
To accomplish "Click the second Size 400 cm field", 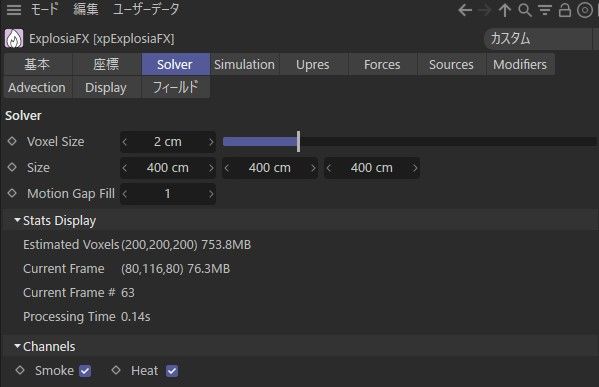I will click(270, 168).
